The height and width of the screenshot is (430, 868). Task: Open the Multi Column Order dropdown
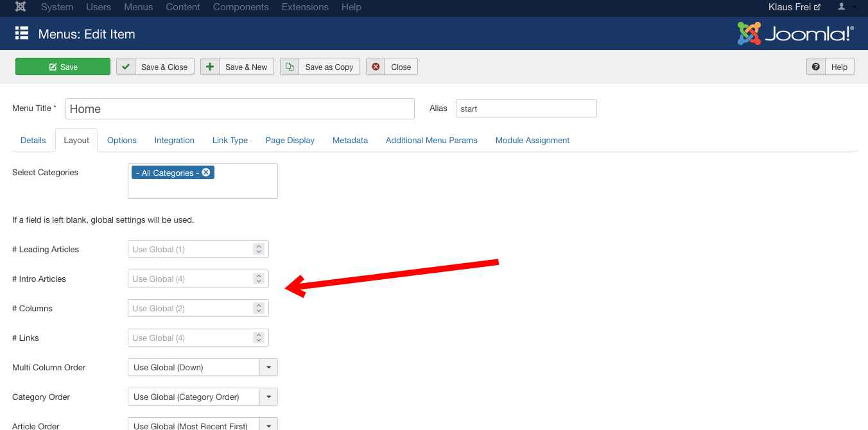pyautogui.click(x=268, y=367)
